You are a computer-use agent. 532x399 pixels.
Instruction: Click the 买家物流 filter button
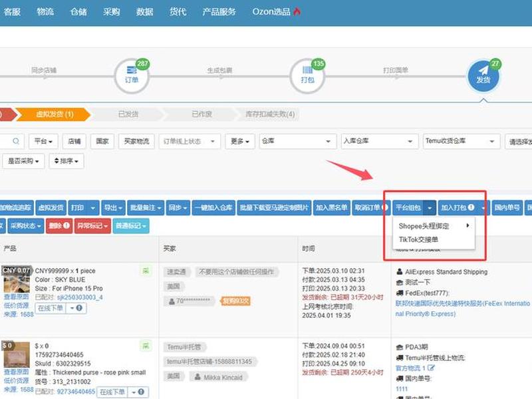click(x=136, y=141)
